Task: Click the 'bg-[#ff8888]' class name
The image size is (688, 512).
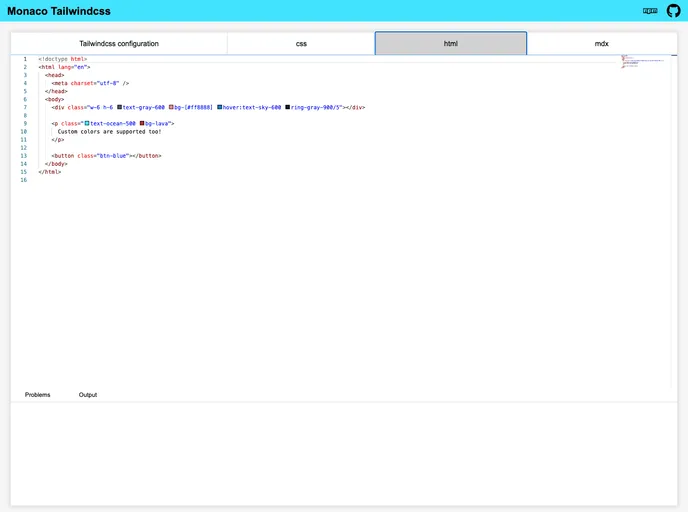Action: (x=193, y=107)
